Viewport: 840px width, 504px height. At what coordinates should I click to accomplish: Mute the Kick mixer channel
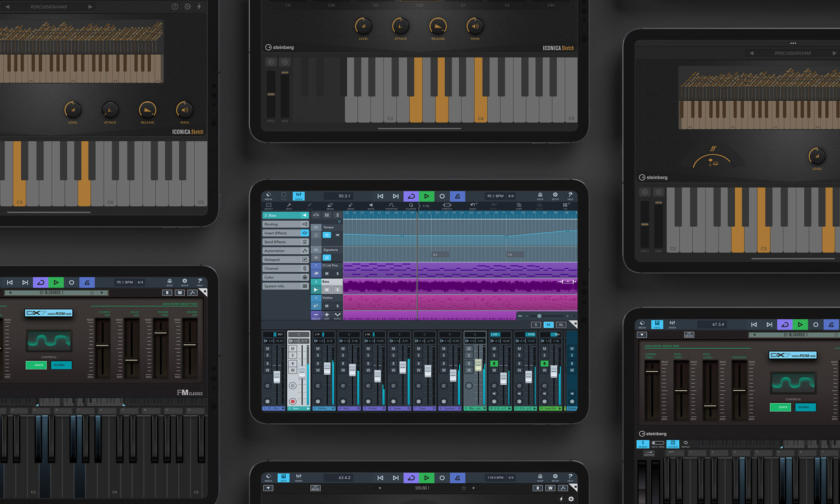(x=343, y=348)
